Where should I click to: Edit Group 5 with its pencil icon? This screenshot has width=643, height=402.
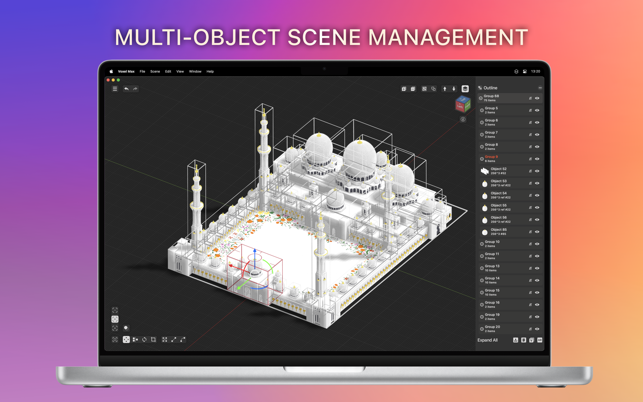click(530, 110)
